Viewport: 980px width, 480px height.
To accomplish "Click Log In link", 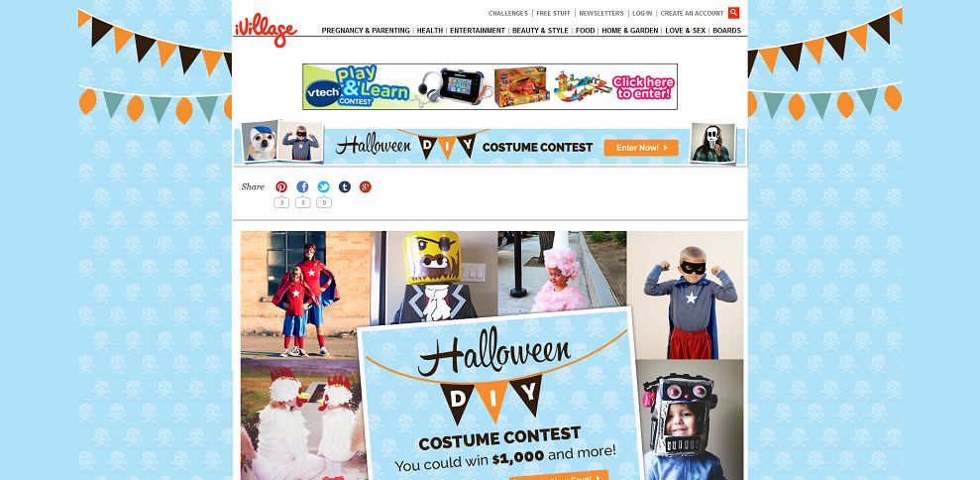I will coord(642,13).
